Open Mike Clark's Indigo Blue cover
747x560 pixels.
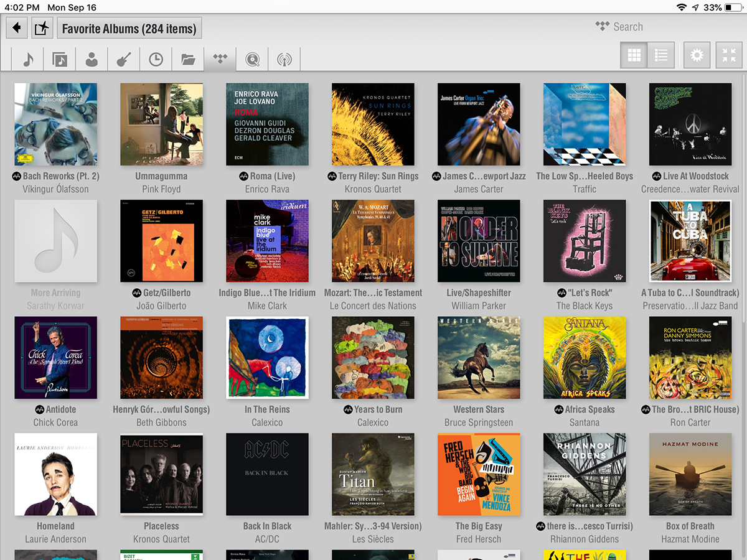267,241
